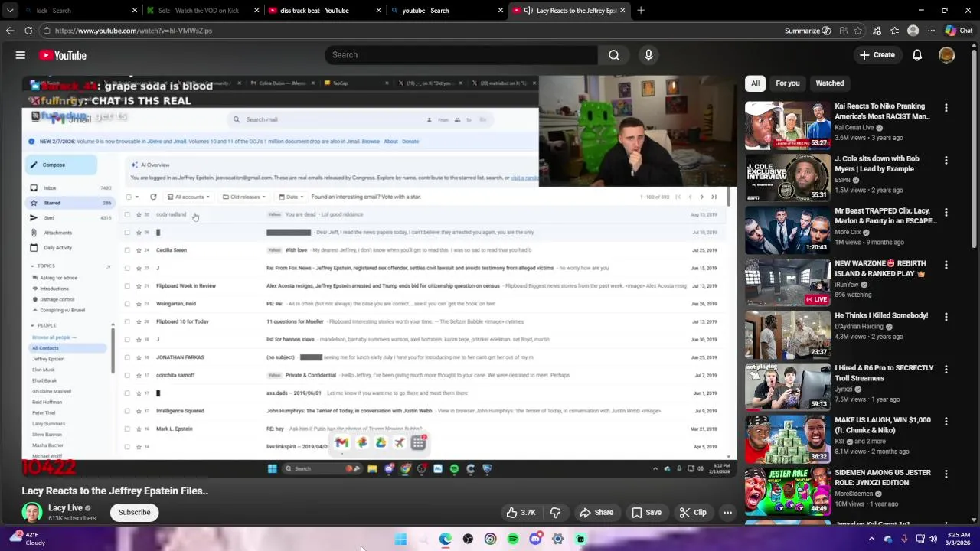Dislike the video with thumbs down

(556, 513)
